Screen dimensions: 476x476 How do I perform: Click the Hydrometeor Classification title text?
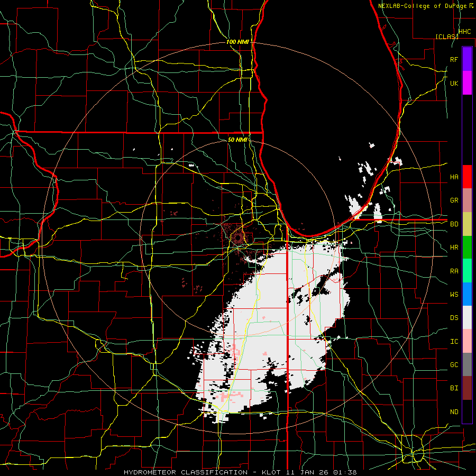(x=186, y=472)
